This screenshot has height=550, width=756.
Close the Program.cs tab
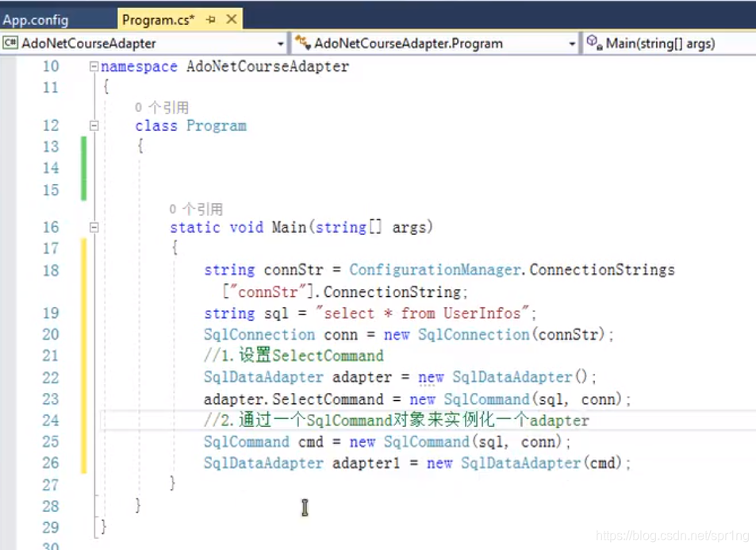pos(232,19)
